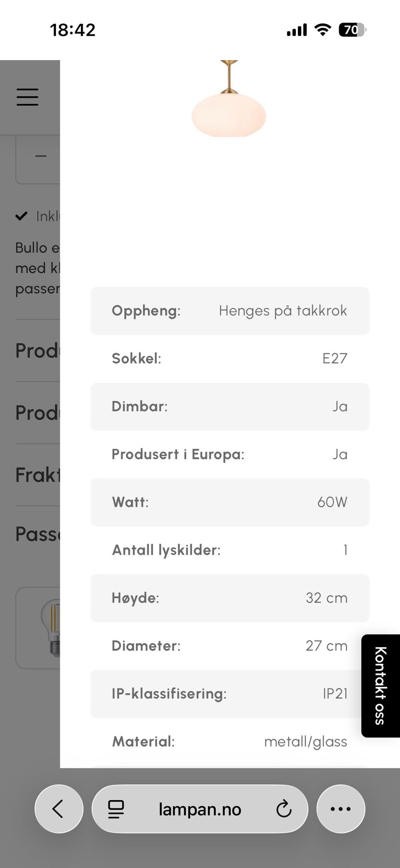This screenshot has height=868, width=400.
Task: Reload the lampan.no page
Action: (284, 809)
